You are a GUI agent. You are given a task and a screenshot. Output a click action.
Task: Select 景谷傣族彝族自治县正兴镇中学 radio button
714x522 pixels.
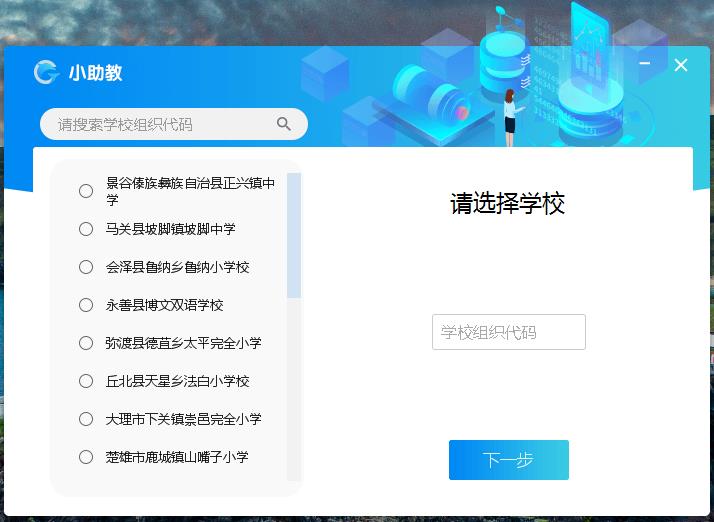point(86,191)
